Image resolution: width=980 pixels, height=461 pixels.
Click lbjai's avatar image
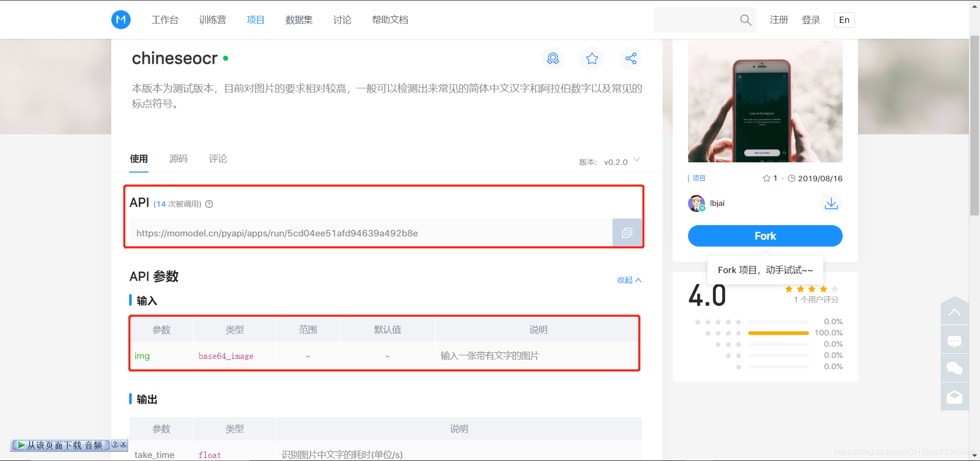point(696,203)
